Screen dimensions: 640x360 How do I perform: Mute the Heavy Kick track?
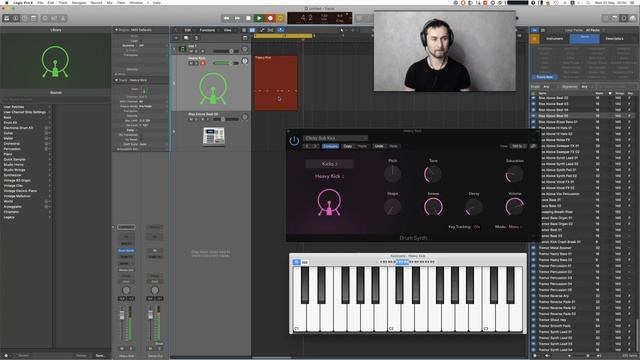click(x=191, y=63)
